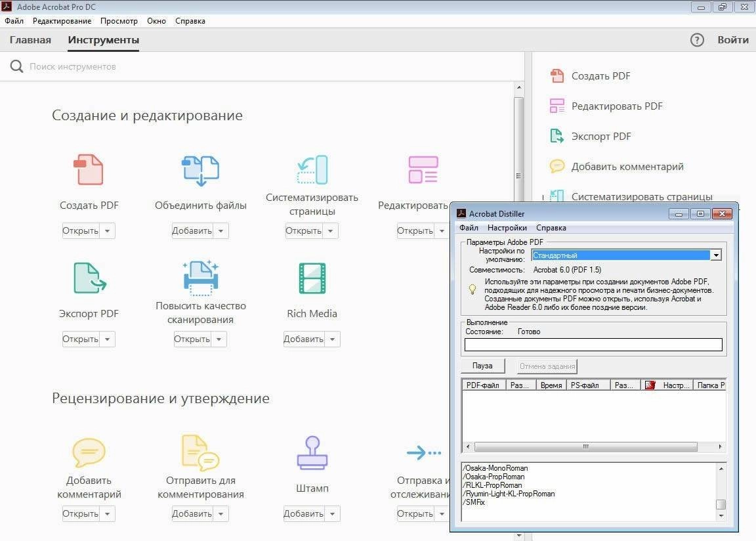Click the Rich Media film icon
The width and height of the screenshot is (756, 541).
pos(312,278)
